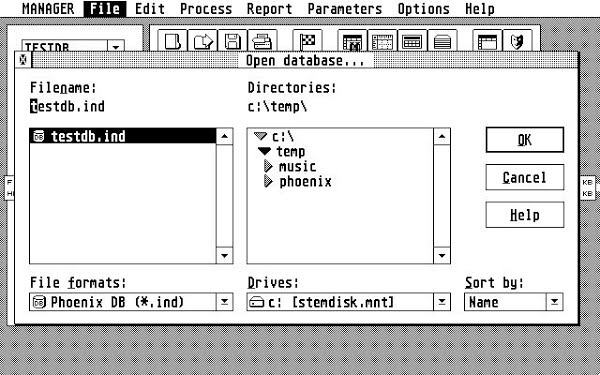600x375 pixels.
Task: Click the Cancel button
Action: (x=525, y=177)
